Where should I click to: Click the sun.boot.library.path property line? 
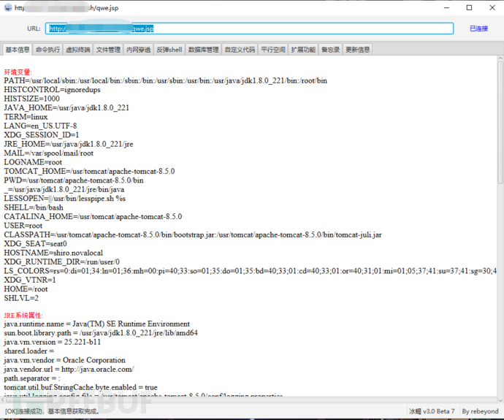tap(101, 332)
